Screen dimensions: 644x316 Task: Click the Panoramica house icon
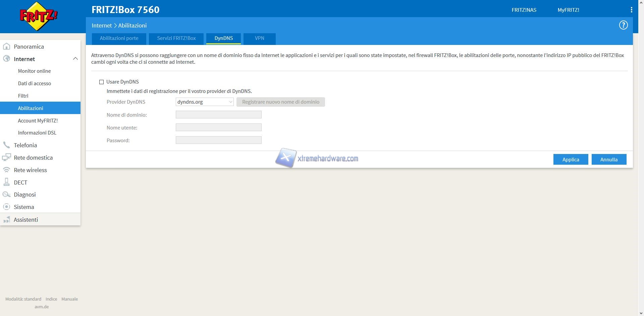click(x=6, y=47)
